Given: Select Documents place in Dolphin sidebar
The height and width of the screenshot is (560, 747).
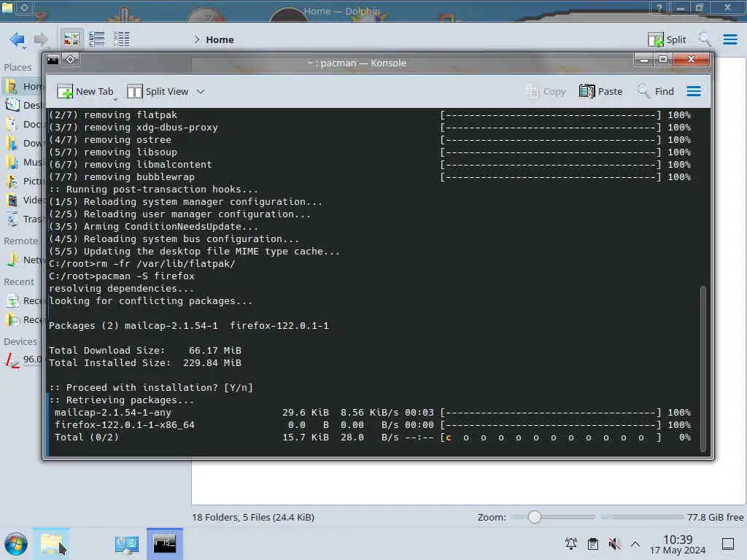Looking at the screenshot, I should coord(24,124).
